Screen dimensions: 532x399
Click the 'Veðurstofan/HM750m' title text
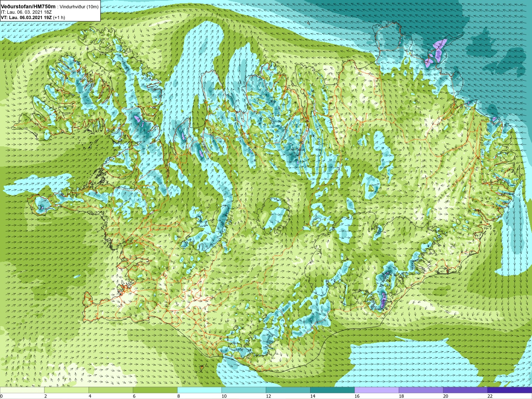(28, 7)
